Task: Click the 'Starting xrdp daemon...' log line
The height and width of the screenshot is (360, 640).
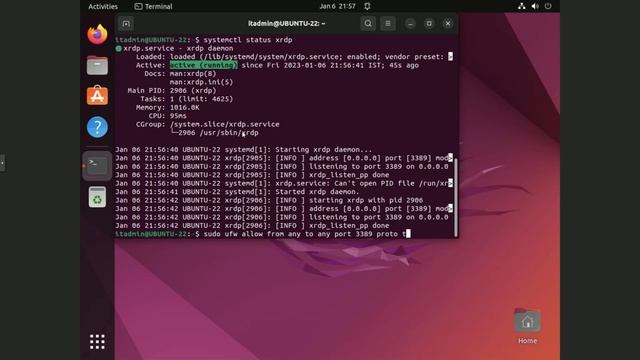Action: (244, 150)
